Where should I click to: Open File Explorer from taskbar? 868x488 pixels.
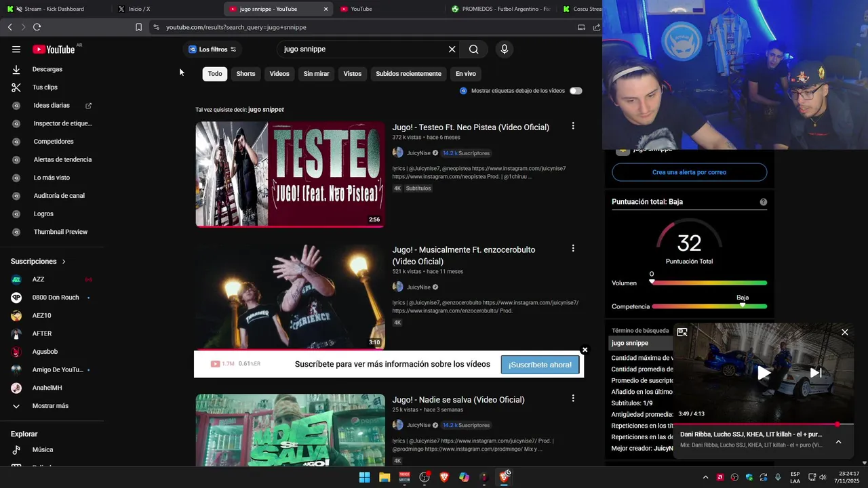point(384,477)
